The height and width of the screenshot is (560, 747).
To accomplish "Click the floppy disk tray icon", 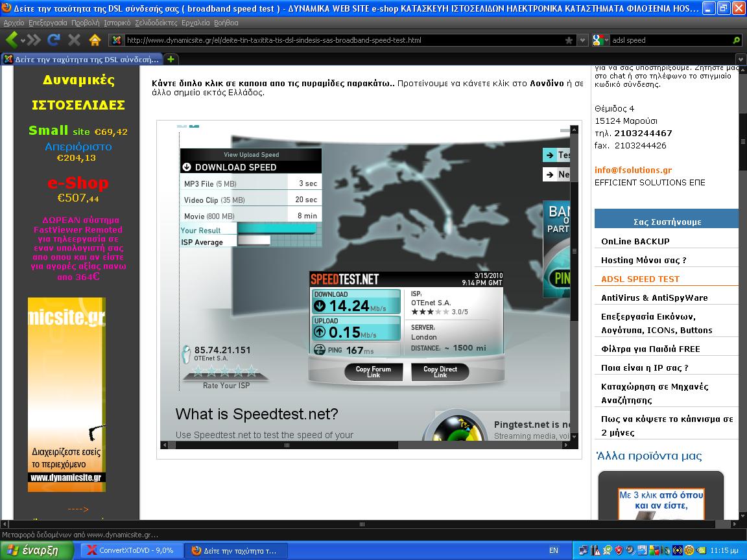I will (642, 550).
